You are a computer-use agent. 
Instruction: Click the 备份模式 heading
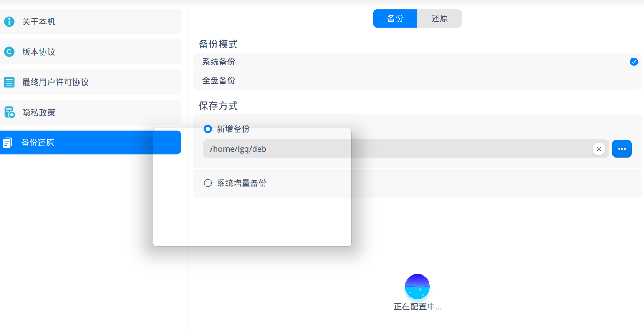pyautogui.click(x=218, y=44)
